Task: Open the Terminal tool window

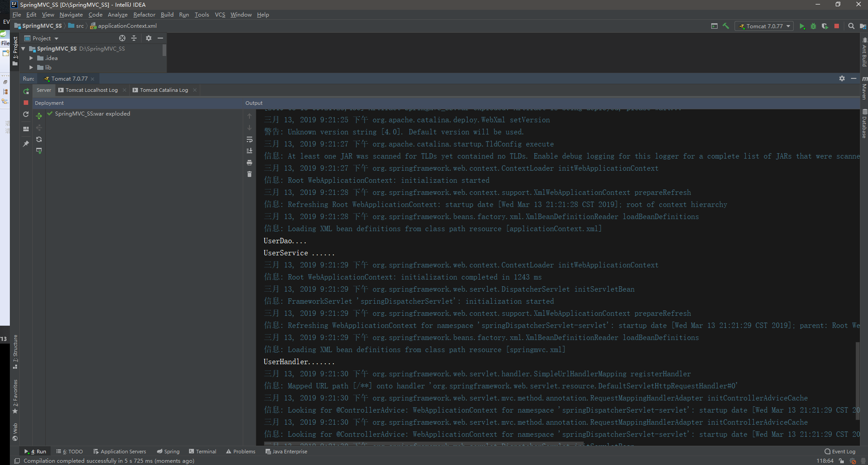Action: [202, 452]
